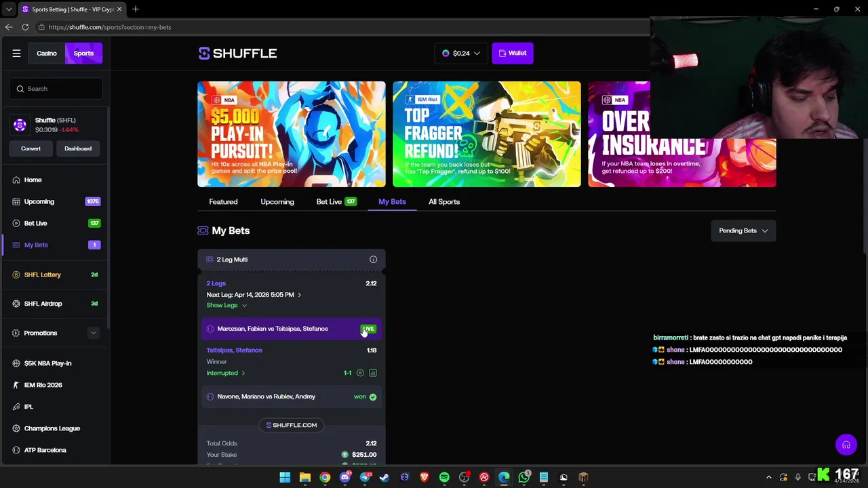
Task: Click the Wallet button
Action: click(x=513, y=53)
